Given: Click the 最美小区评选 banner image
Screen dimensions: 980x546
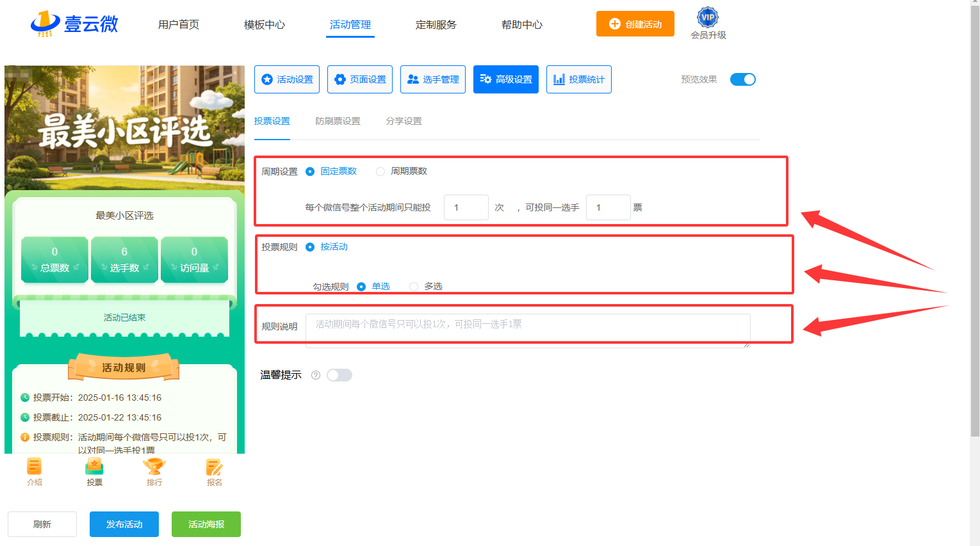Looking at the screenshot, I should [124, 128].
